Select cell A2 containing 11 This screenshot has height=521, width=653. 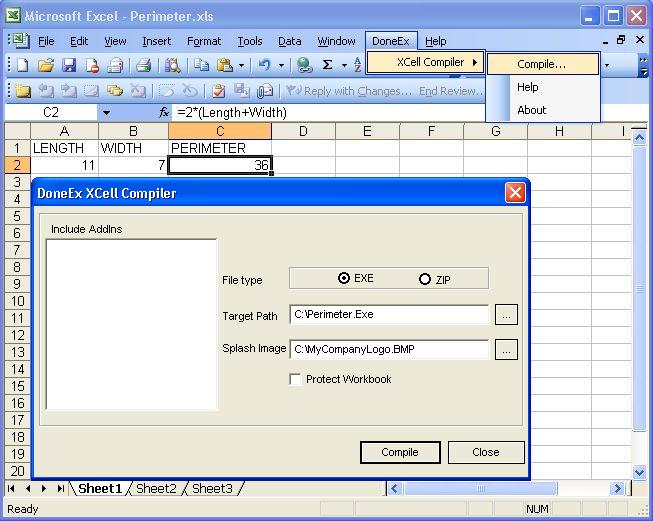pos(64,165)
